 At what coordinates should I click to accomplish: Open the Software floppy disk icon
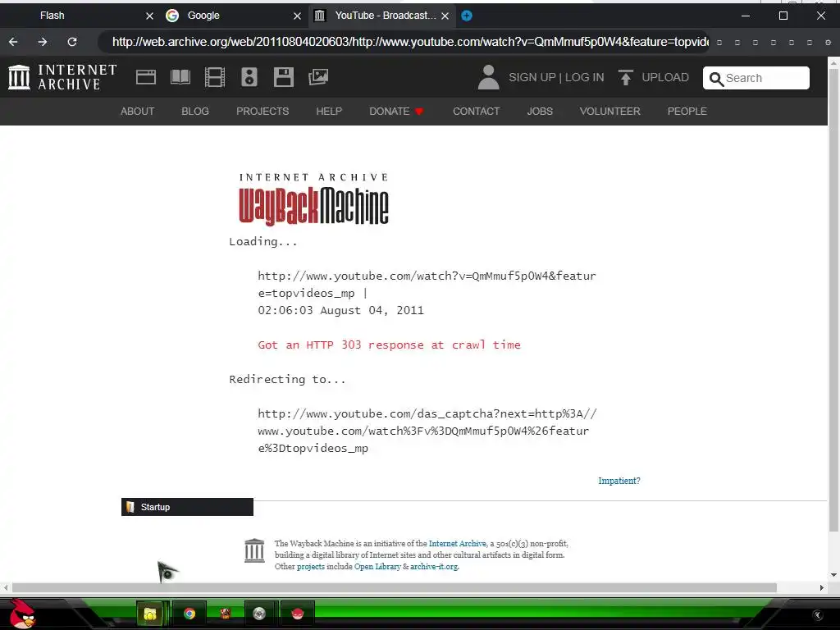283,77
